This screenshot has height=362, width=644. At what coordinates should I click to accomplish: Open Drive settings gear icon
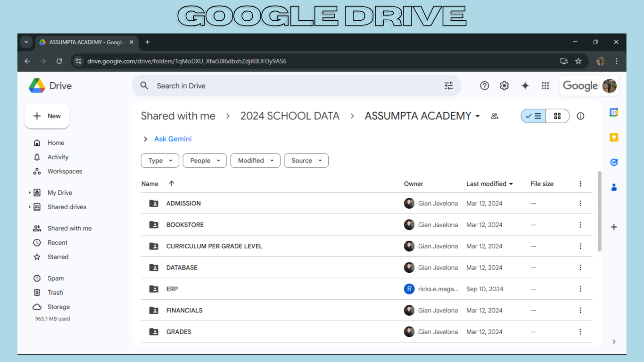tap(504, 86)
